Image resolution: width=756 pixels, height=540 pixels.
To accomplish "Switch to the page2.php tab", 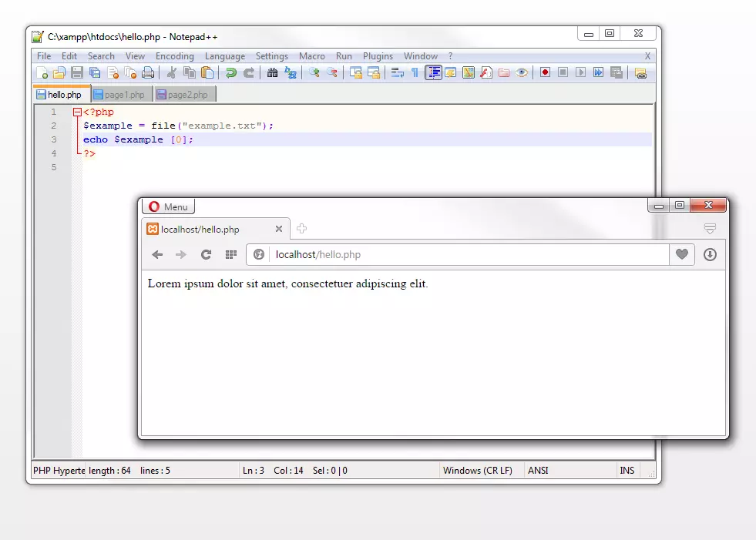I will 186,94.
